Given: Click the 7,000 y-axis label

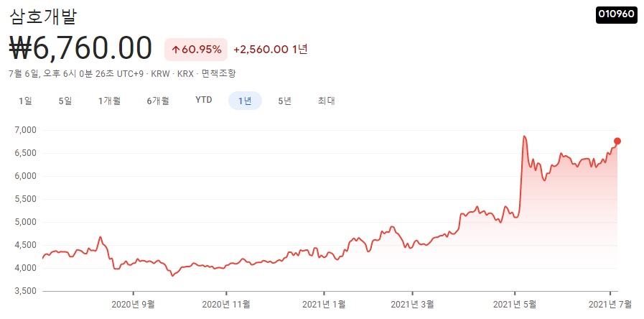Looking at the screenshot, I should point(25,130).
